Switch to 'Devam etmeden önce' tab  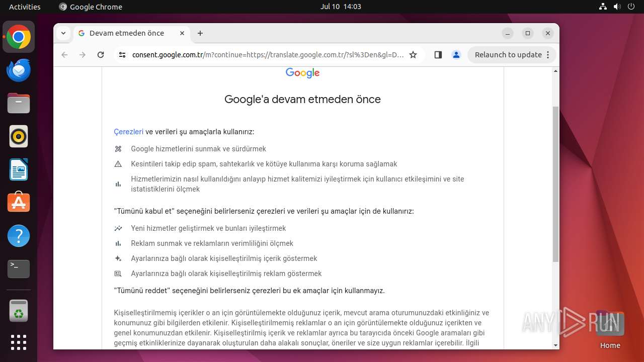[132, 33]
